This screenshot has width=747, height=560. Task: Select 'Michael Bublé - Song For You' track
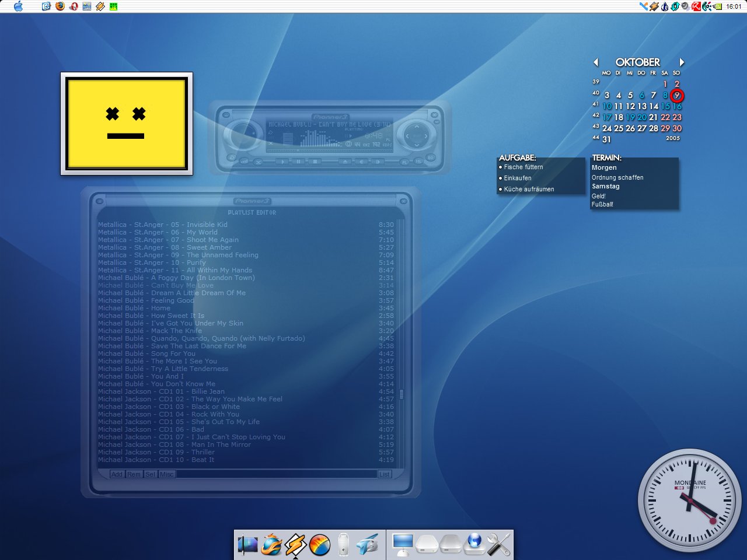246,353
